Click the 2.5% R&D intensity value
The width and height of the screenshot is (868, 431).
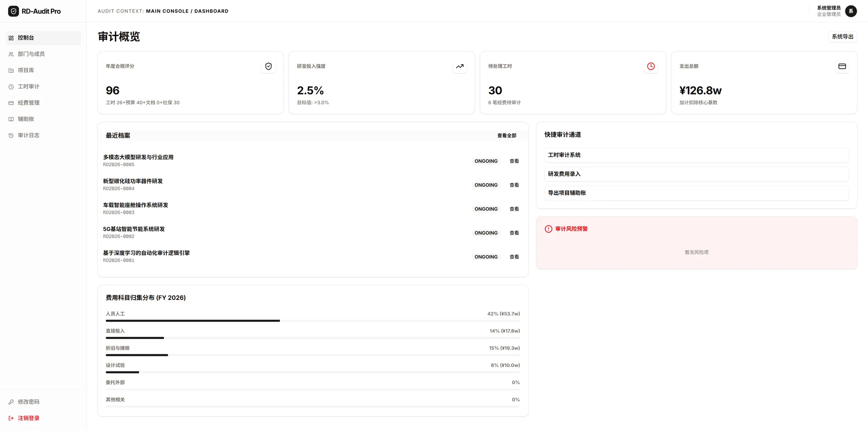310,91
